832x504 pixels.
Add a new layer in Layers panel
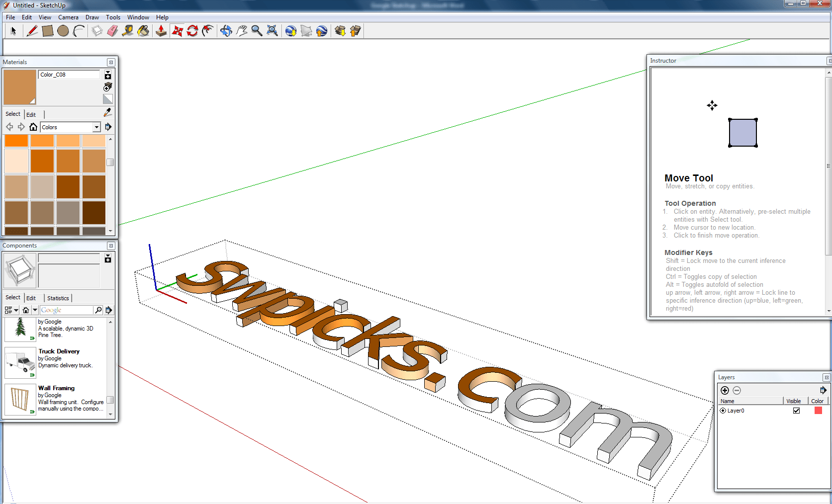[x=725, y=391]
